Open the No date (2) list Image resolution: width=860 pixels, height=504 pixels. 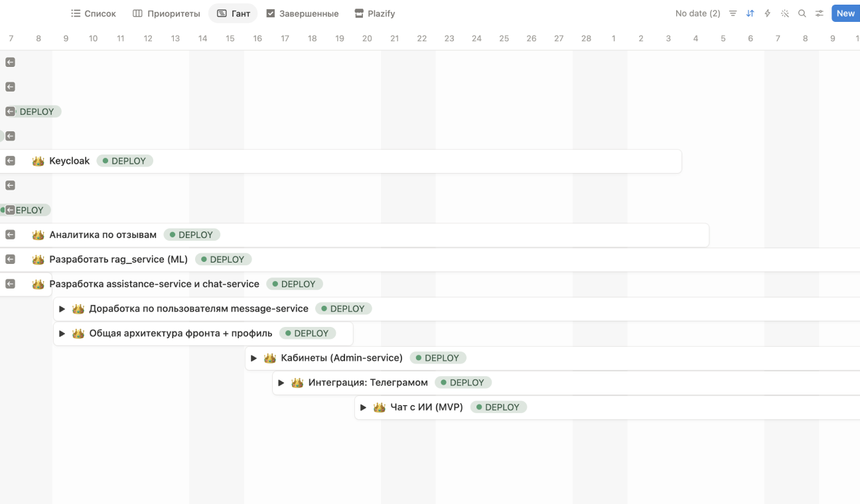(697, 13)
